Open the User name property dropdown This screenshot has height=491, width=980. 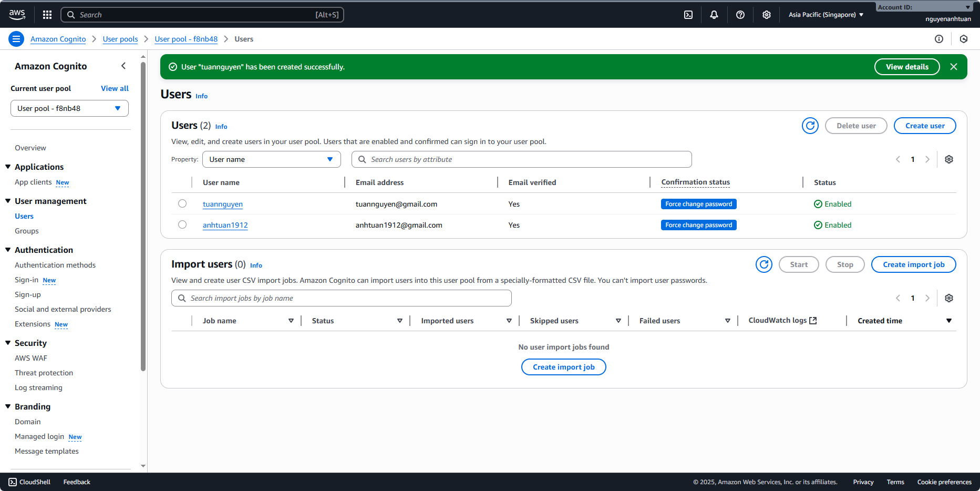pos(271,159)
